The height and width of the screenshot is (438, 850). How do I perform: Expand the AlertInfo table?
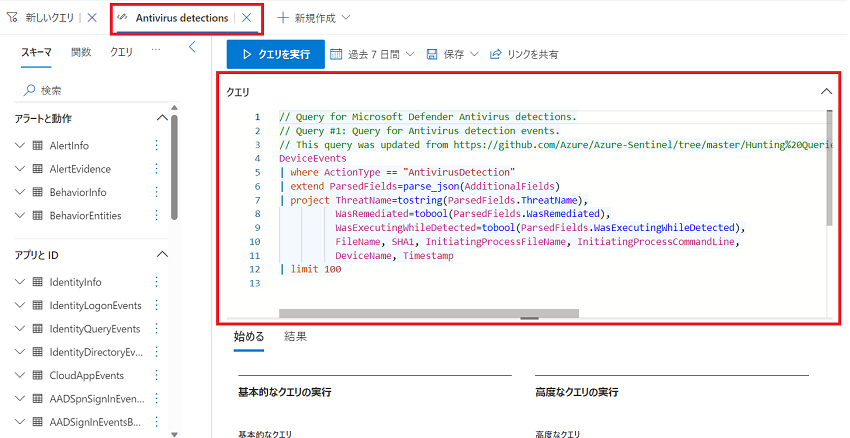click(21, 146)
